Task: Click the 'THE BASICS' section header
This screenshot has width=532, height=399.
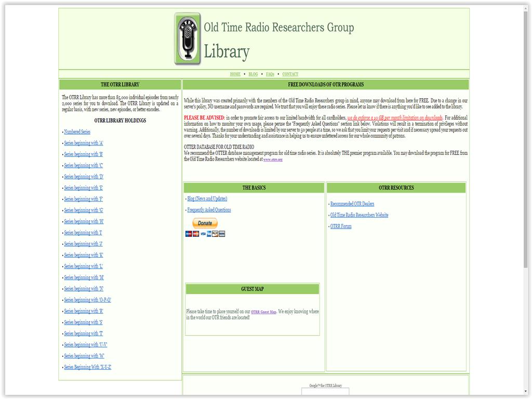Action: tap(254, 188)
